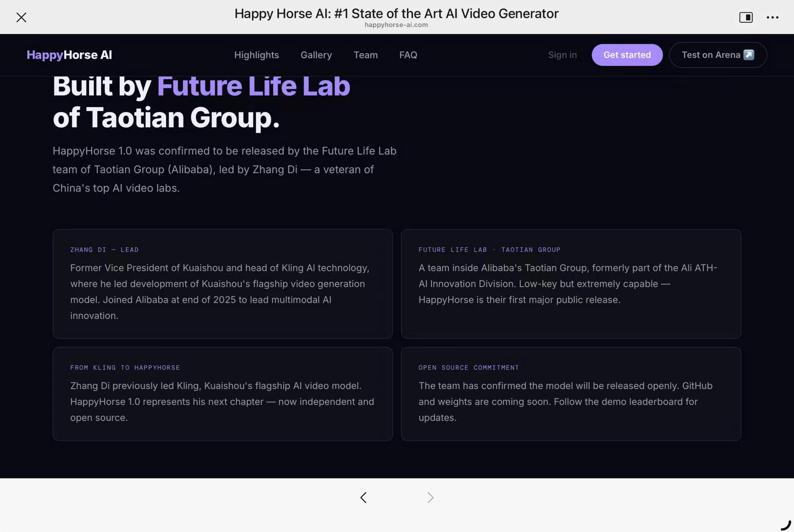Screen dimensions: 794x532
Task: Go forward with the right chevron
Action: (x=430, y=498)
